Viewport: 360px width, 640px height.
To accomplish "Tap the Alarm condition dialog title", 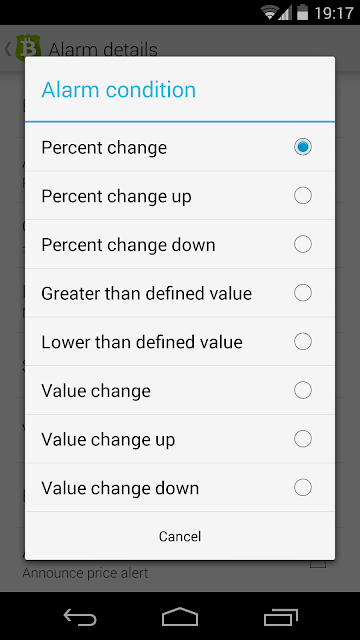I will (x=118, y=90).
